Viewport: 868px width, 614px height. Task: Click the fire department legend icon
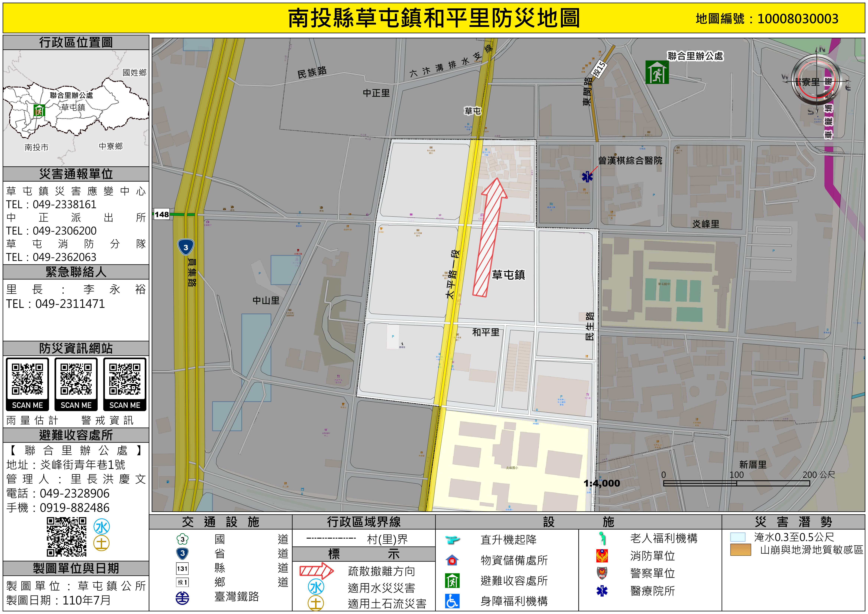(x=602, y=556)
